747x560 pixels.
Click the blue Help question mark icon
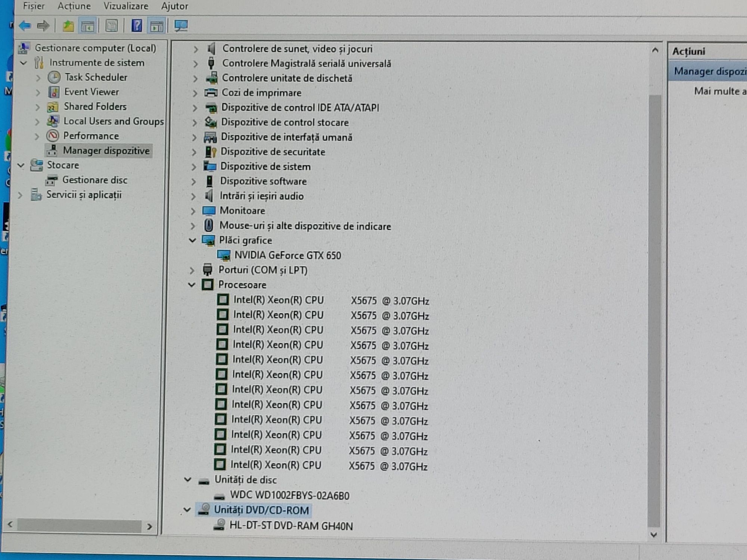coord(137,26)
